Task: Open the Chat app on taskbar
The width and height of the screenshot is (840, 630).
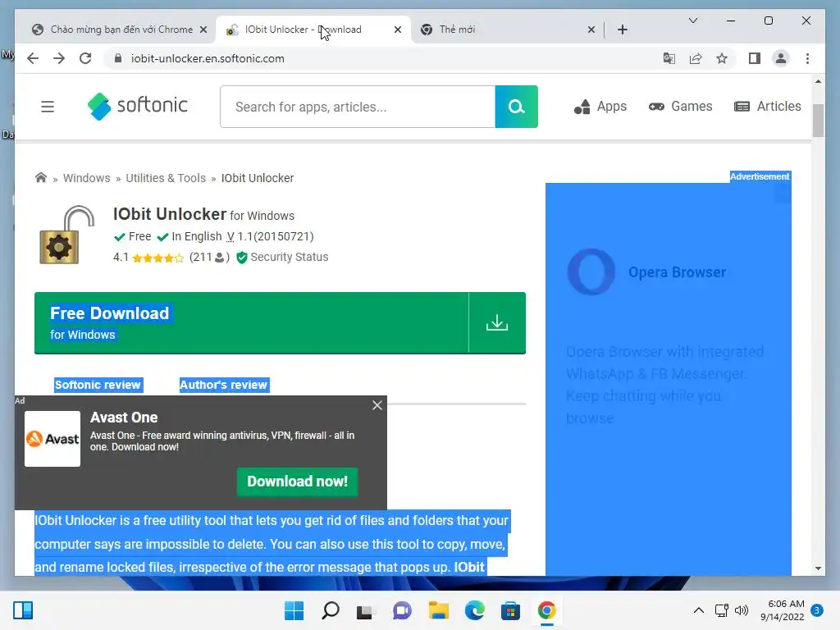Action: tap(402, 610)
